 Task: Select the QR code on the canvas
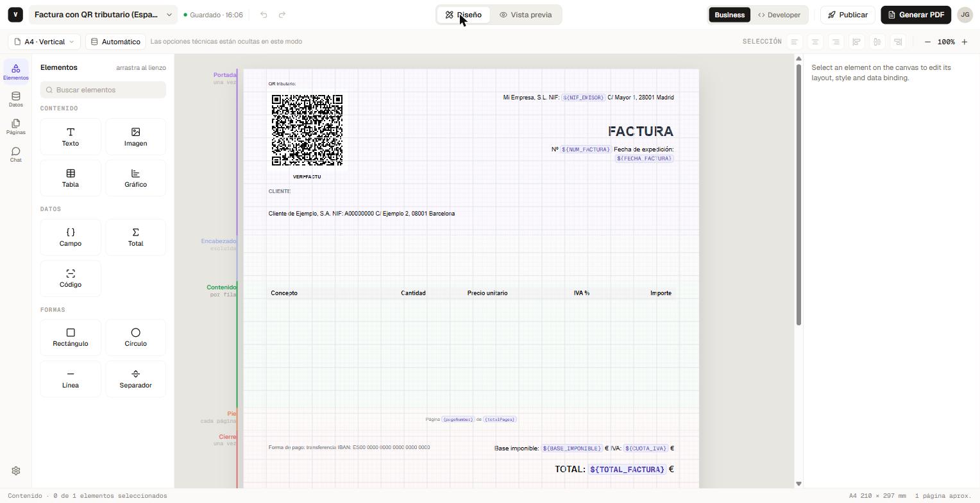[307, 130]
